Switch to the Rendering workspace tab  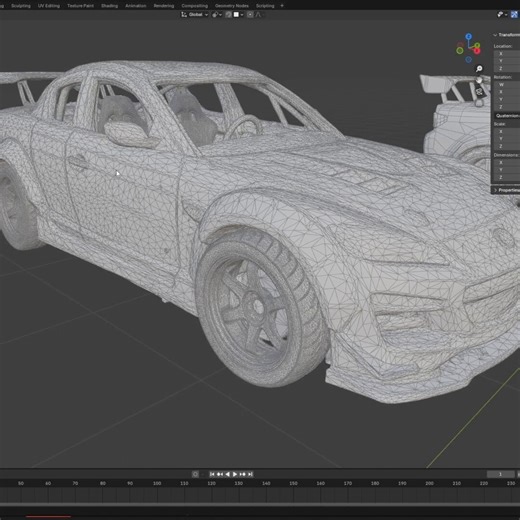(x=164, y=6)
